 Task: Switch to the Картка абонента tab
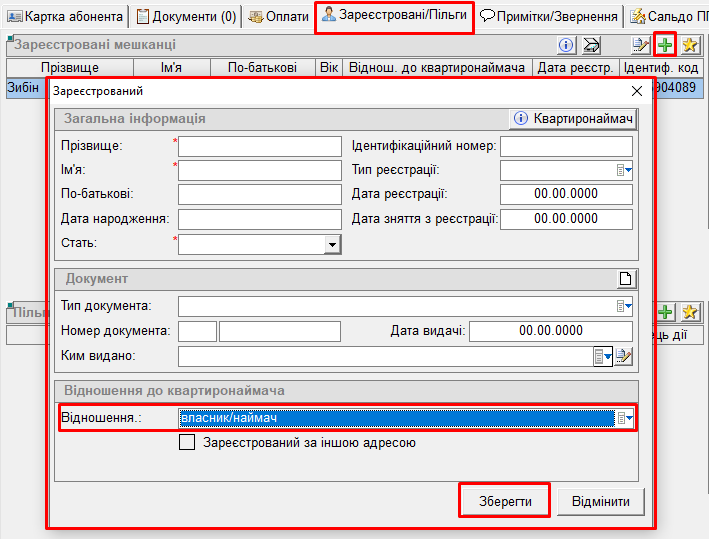[x=65, y=17]
